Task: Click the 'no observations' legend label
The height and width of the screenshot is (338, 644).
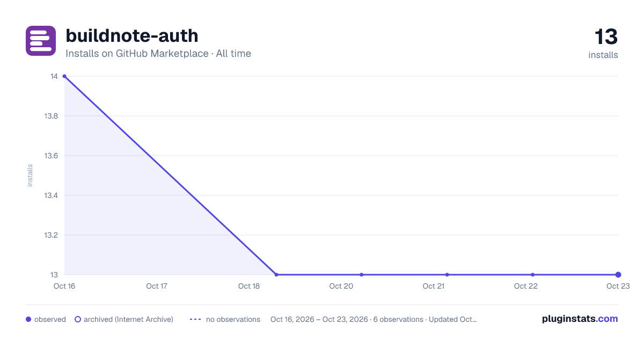Action: pos(233,319)
